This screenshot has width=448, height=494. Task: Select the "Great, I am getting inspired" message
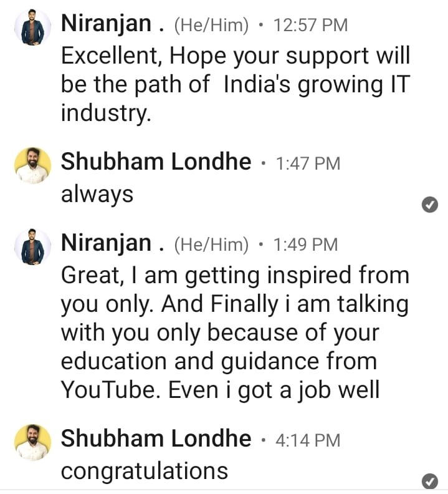pyautogui.click(x=234, y=332)
